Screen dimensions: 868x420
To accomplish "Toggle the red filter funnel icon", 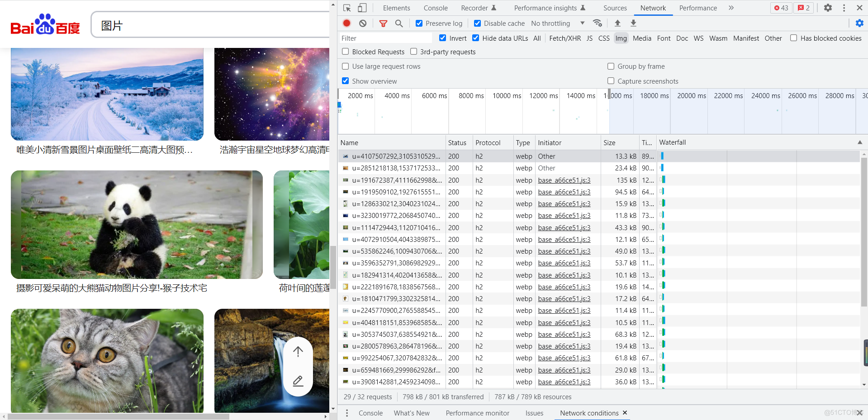I will pos(383,23).
